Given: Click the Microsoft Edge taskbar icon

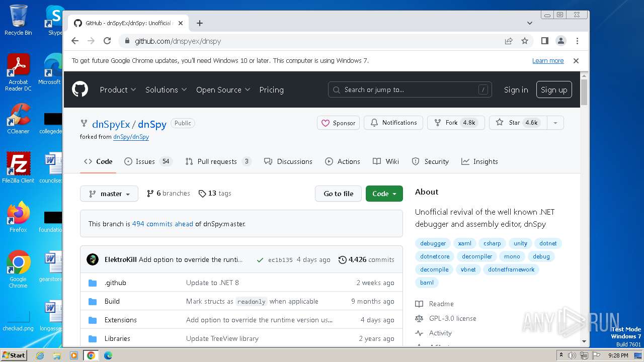Looking at the screenshot, I should coord(108,355).
